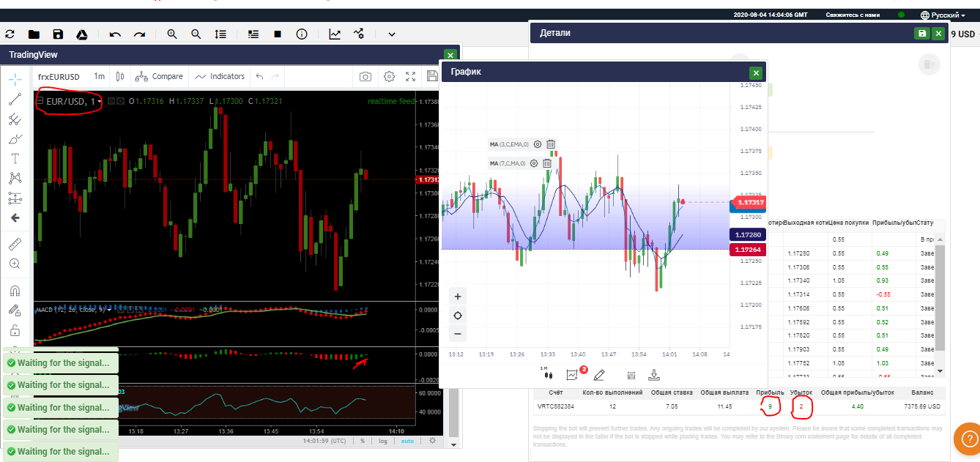Redo the action in main toolbar

[139, 34]
